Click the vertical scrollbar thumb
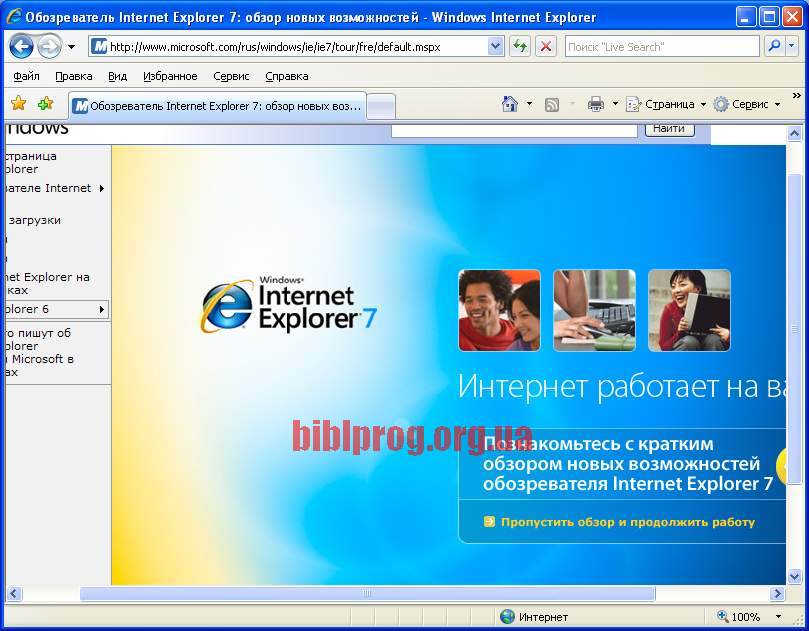 [x=795, y=329]
